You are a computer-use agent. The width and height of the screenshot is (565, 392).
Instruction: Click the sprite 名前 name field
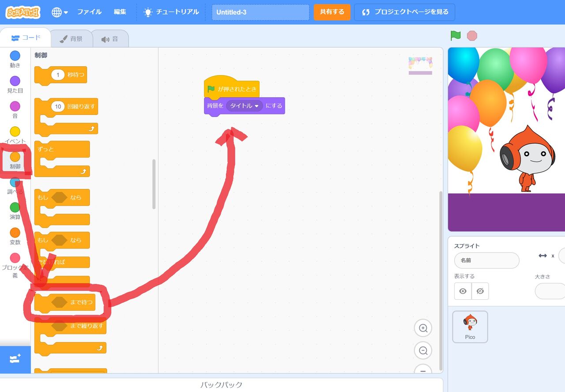click(487, 260)
